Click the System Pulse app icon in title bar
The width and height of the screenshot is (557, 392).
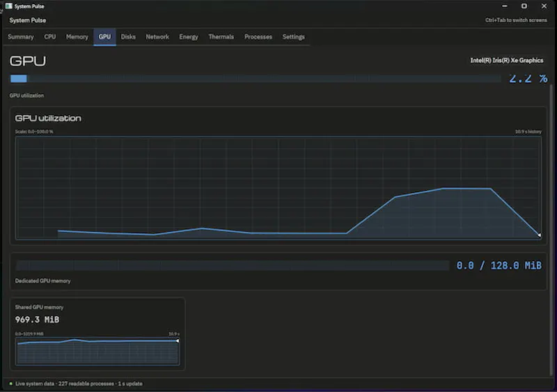click(9, 6)
